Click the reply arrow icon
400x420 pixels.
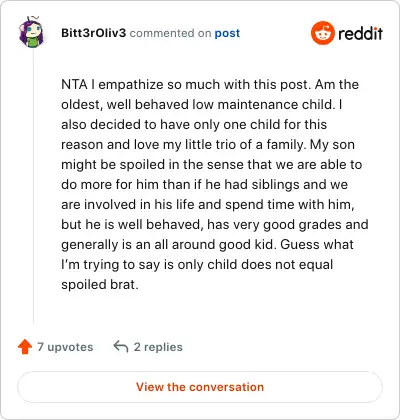coord(121,347)
